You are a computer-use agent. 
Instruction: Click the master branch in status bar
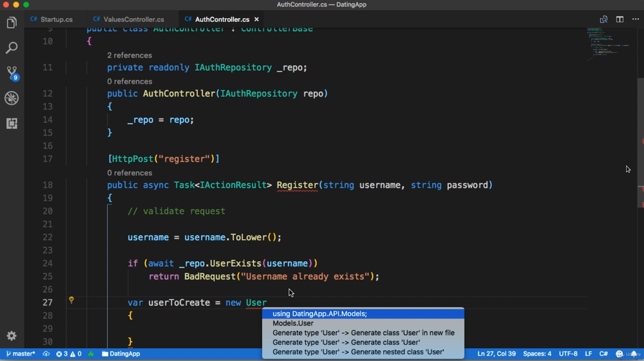click(x=21, y=354)
